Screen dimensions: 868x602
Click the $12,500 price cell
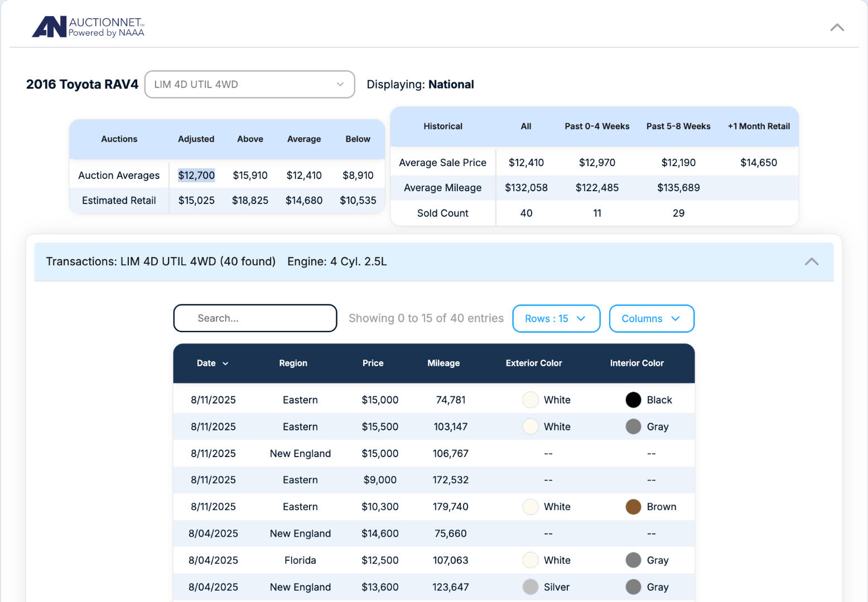click(380, 560)
